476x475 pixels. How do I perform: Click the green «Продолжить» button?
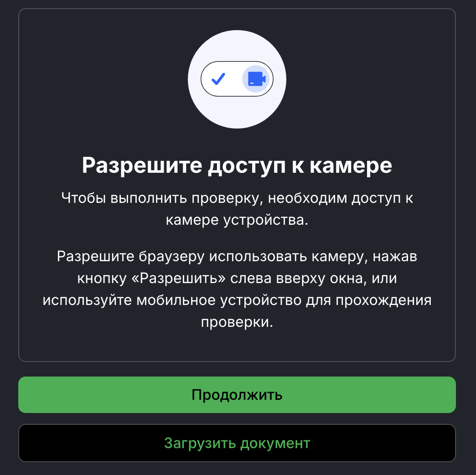[237, 395]
